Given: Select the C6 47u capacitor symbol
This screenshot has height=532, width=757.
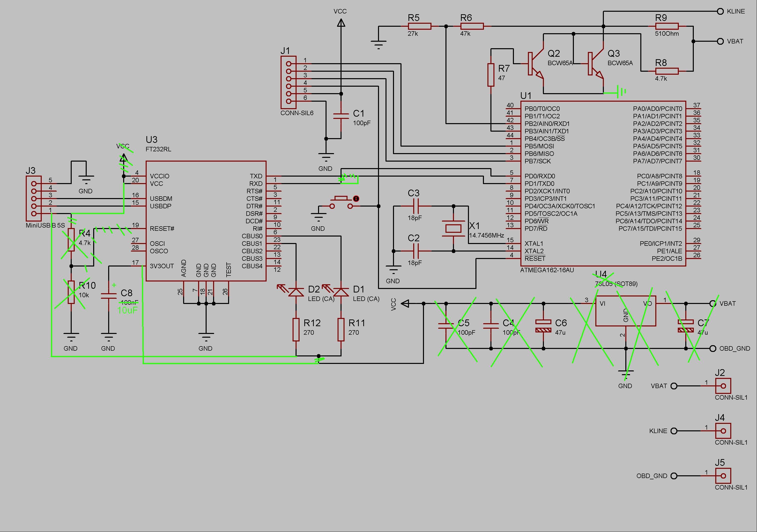Looking at the screenshot, I should [x=543, y=326].
